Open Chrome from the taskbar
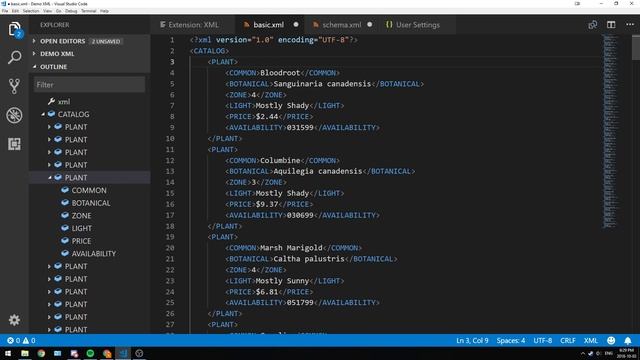The image size is (640, 360). click(x=41, y=353)
